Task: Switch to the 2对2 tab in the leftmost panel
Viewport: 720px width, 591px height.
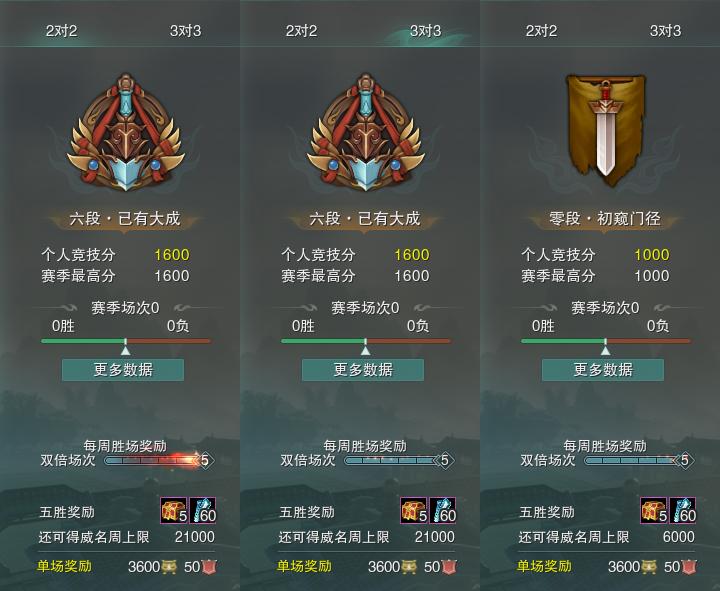Action: click(61, 31)
